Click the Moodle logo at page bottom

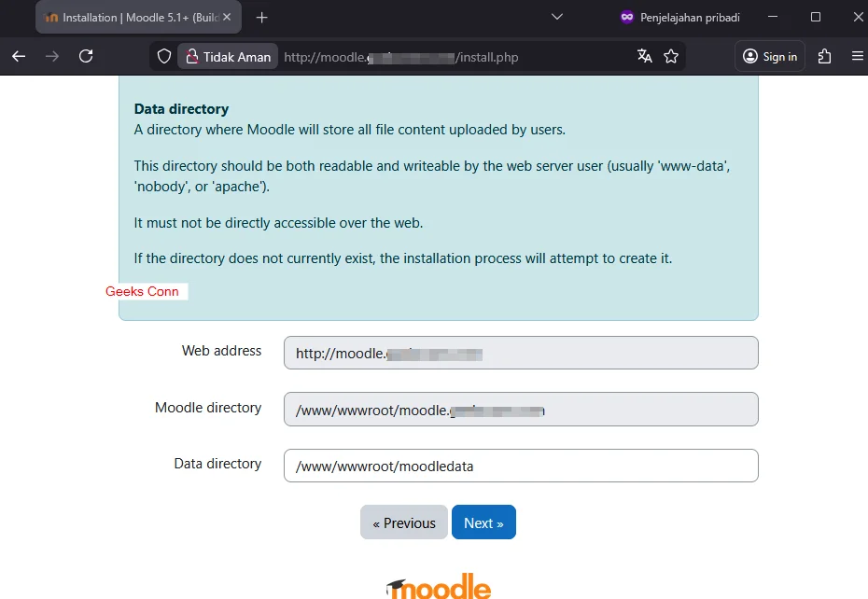pos(438,587)
